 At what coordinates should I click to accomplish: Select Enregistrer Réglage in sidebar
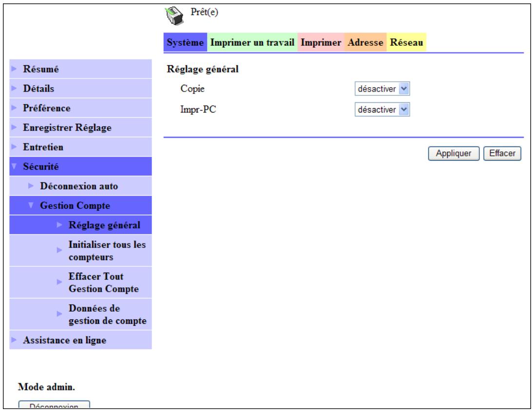80,128
